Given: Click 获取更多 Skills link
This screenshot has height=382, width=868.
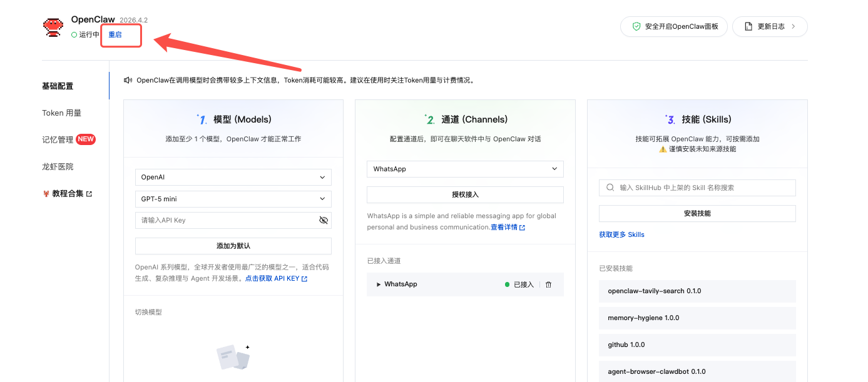Looking at the screenshot, I should pos(621,234).
